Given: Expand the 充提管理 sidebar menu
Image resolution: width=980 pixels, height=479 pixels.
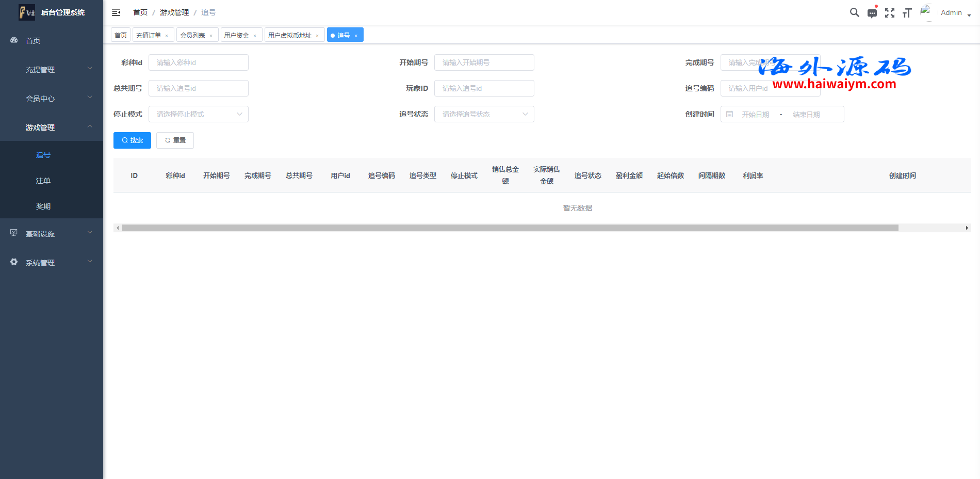Looking at the screenshot, I should coord(52,69).
